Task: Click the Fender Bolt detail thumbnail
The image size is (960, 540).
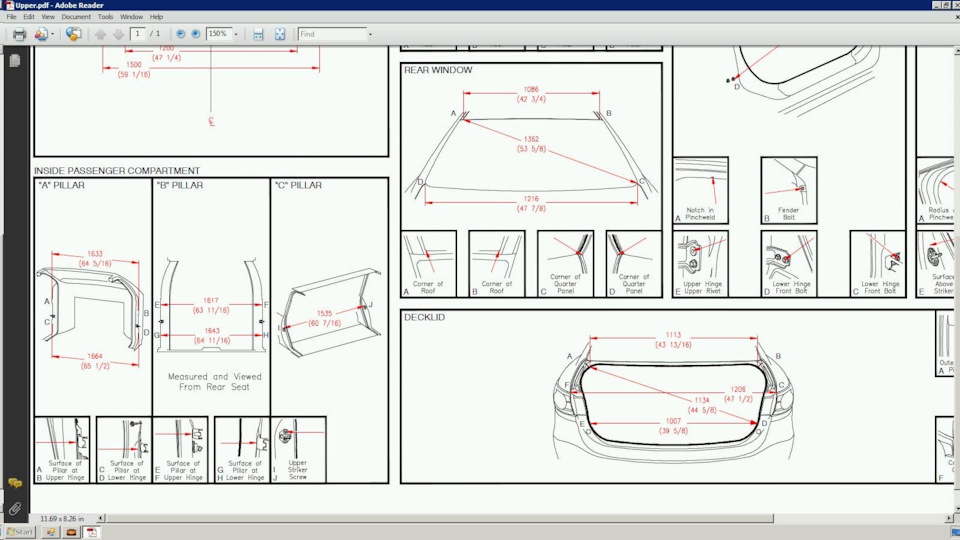Action: click(789, 190)
